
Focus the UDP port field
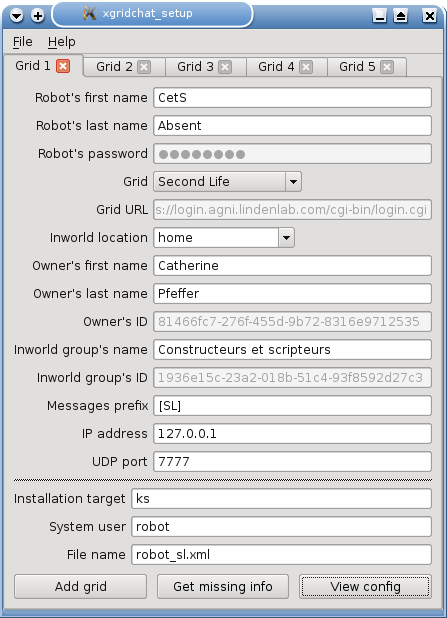coord(292,462)
